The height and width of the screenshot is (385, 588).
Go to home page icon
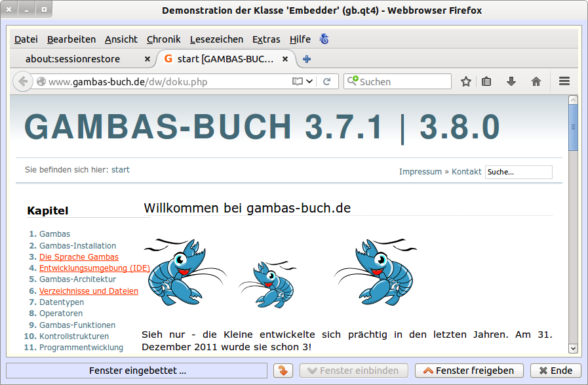pos(536,81)
